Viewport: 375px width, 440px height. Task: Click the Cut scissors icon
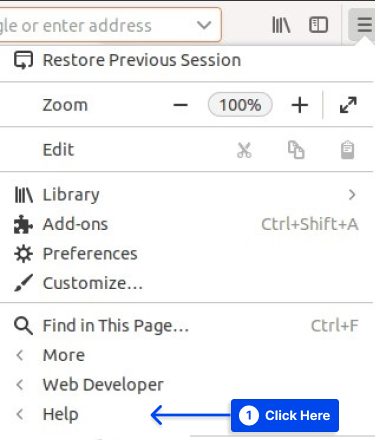pyautogui.click(x=244, y=150)
